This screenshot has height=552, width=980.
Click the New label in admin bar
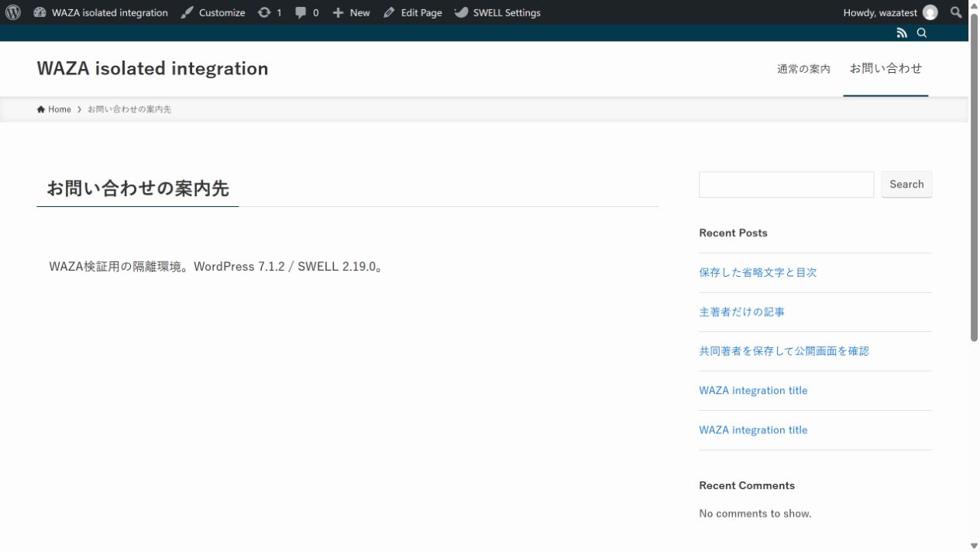point(359,12)
